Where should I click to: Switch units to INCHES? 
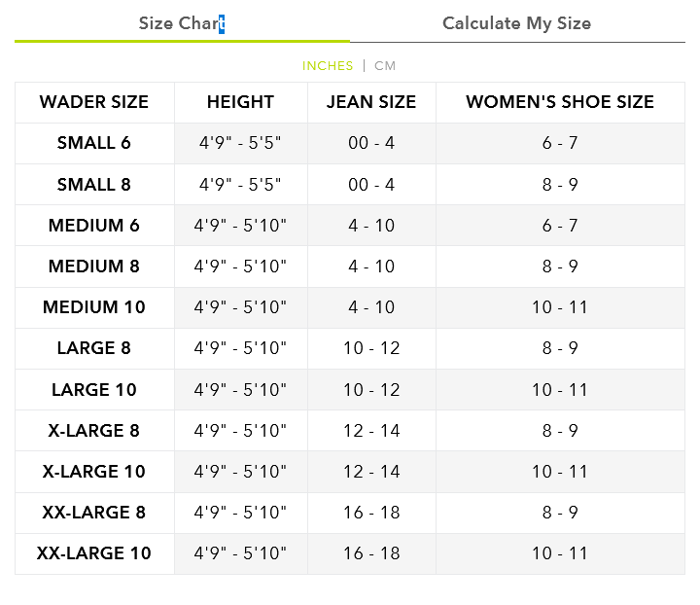click(328, 65)
